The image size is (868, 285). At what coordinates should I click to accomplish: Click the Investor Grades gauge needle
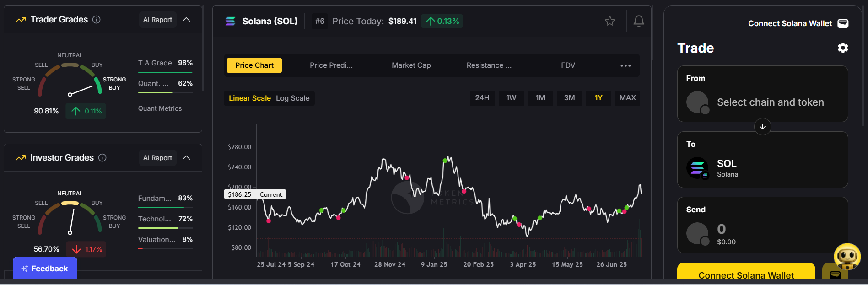coord(72,222)
